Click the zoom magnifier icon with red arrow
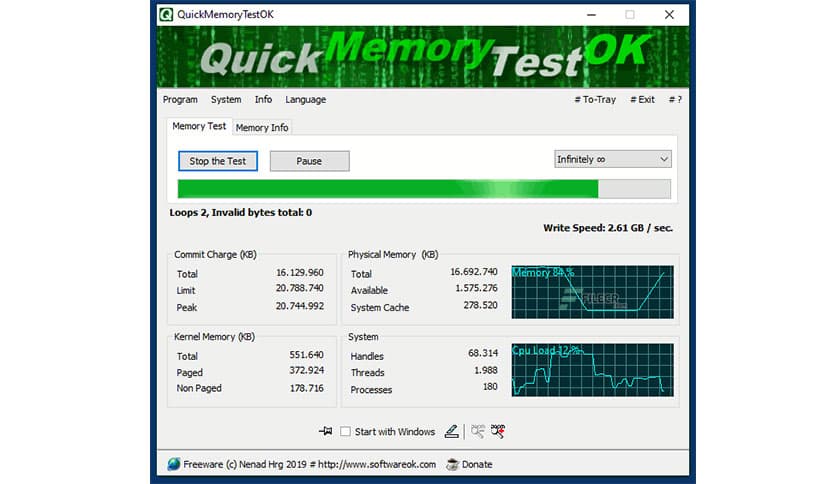Viewport: 836px width, 484px height. point(498,431)
